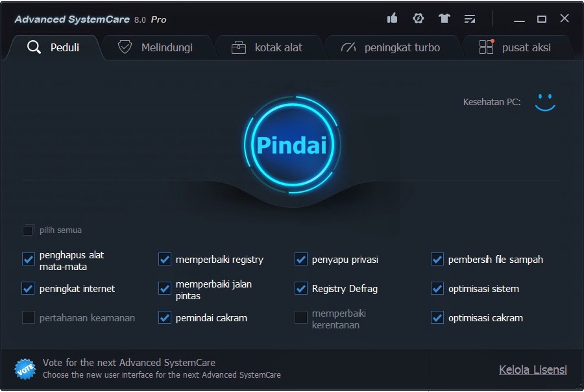
Task: Toggle penyapu privasi checkbox
Action: click(x=301, y=260)
